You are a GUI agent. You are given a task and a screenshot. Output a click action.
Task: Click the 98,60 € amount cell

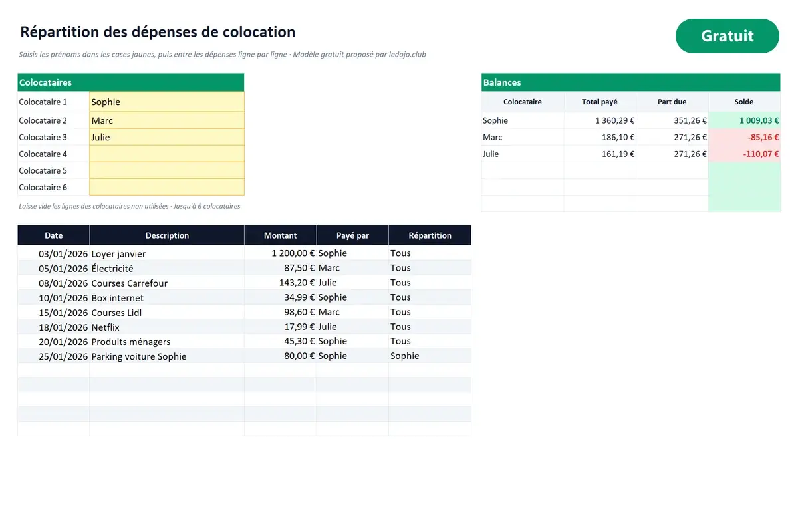click(280, 312)
